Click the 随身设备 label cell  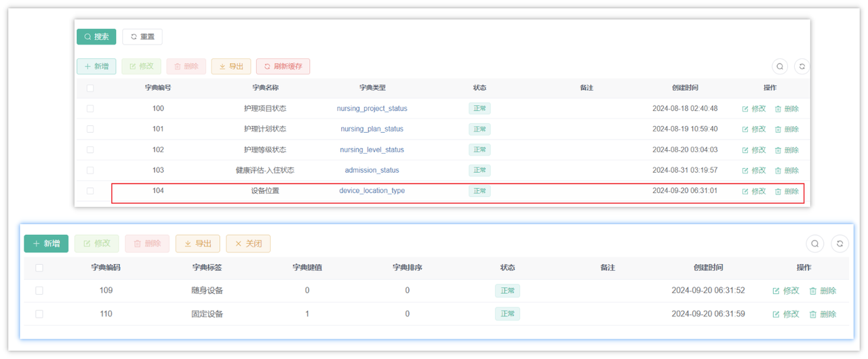[x=207, y=291]
